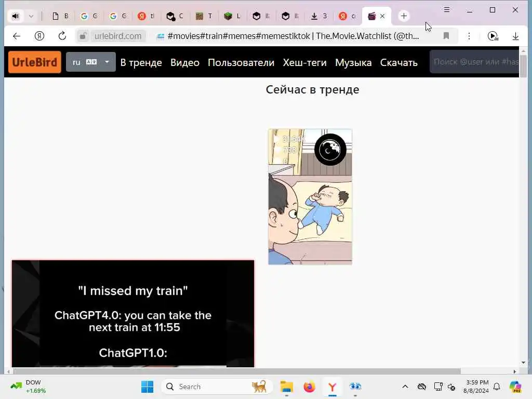Image resolution: width=532 pixels, height=399 pixels.
Task: Open the ru language dropdown
Action: coord(90,62)
